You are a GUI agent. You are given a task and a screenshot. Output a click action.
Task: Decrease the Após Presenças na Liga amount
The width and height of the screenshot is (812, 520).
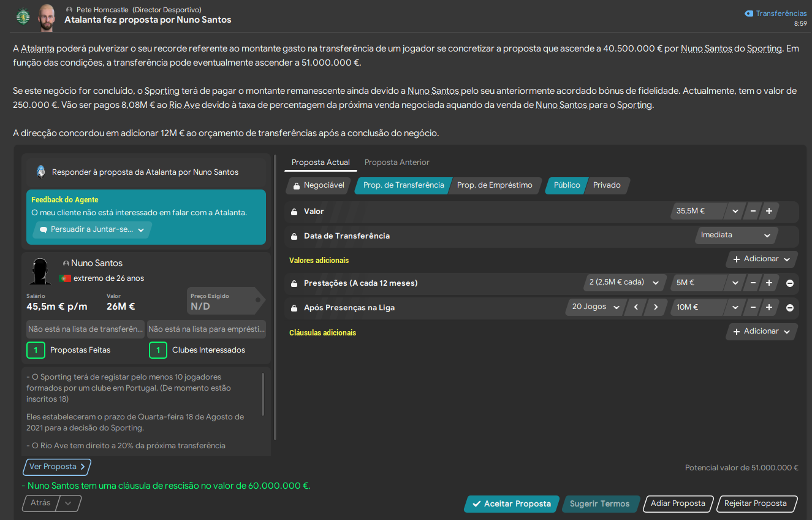click(753, 307)
